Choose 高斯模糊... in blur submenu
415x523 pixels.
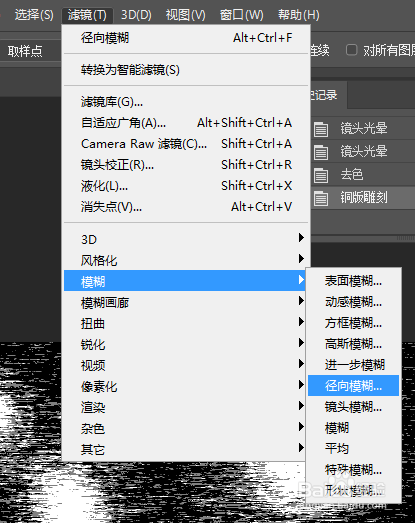click(x=353, y=344)
